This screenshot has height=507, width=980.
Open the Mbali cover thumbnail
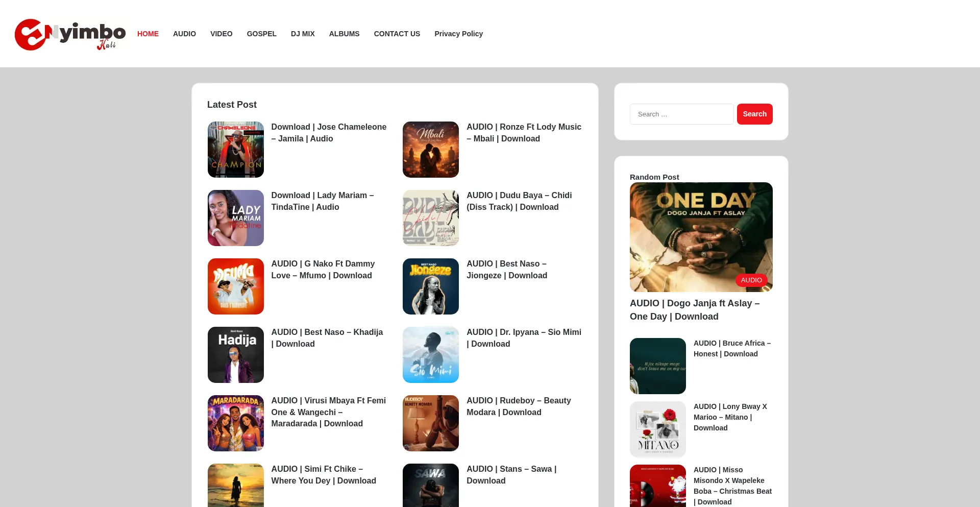pos(431,150)
